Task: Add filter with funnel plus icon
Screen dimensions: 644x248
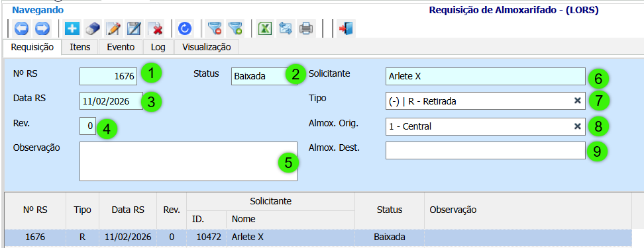Action: coord(235,28)
